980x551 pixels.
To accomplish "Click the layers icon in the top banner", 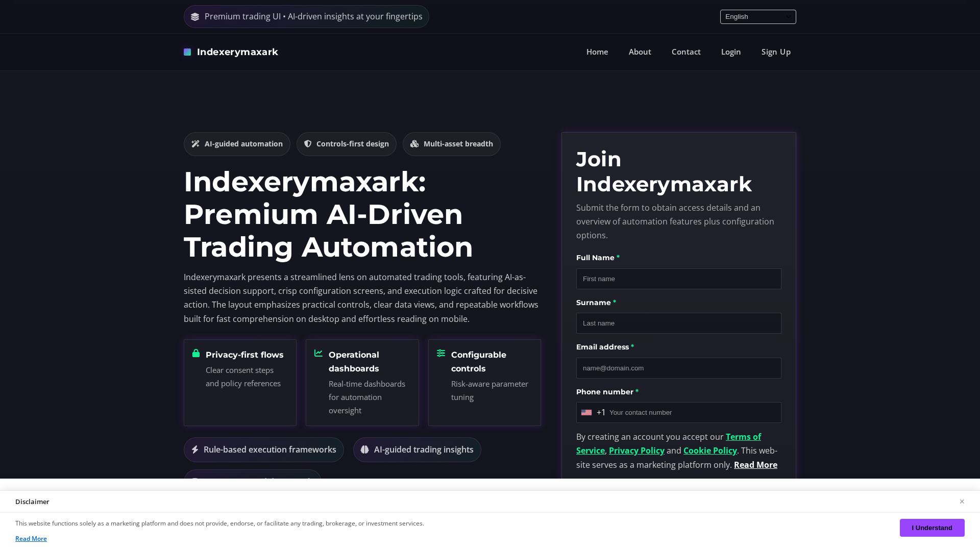I will [x=195, y=17].
